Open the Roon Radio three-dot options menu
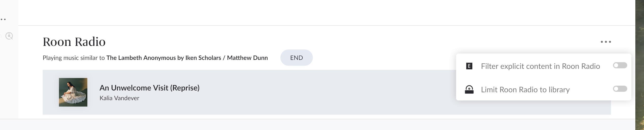 coord(606,42)
